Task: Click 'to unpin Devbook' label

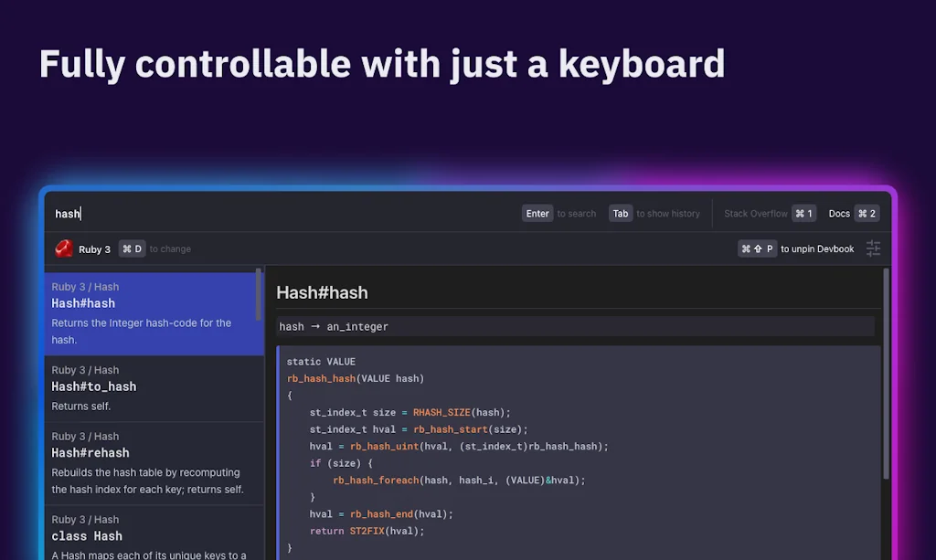Action: (x=817, y=248)
